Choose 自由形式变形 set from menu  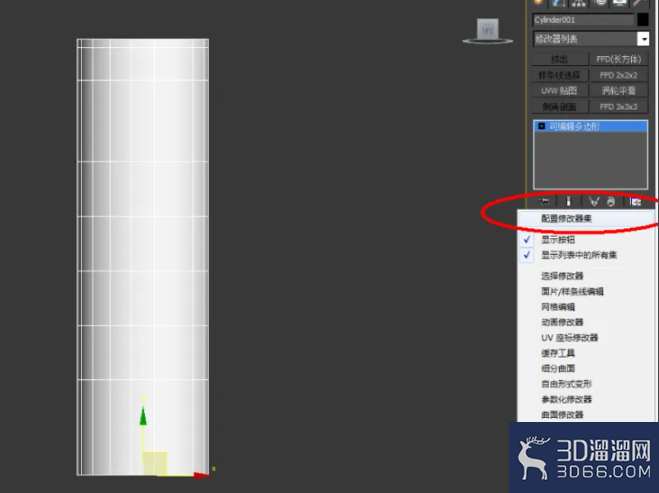coord(585,384)
